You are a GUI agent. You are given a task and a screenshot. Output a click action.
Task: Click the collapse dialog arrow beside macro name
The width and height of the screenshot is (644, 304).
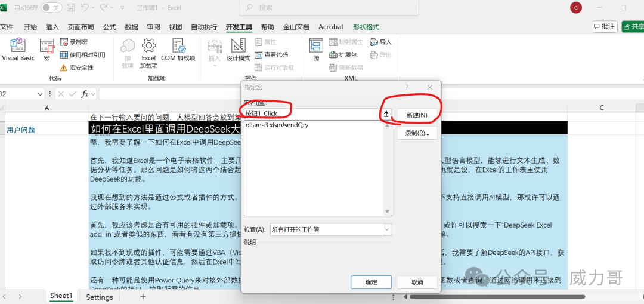[386, 114]
